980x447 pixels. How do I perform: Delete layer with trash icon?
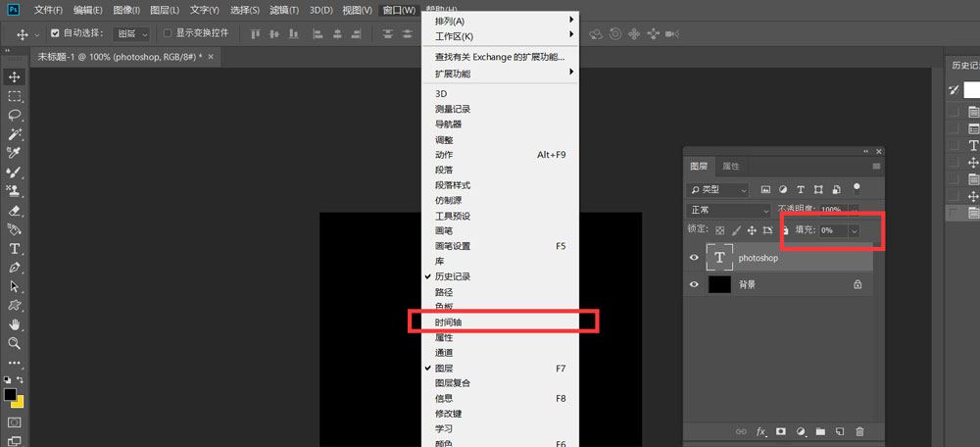click(x=860, y=431)
